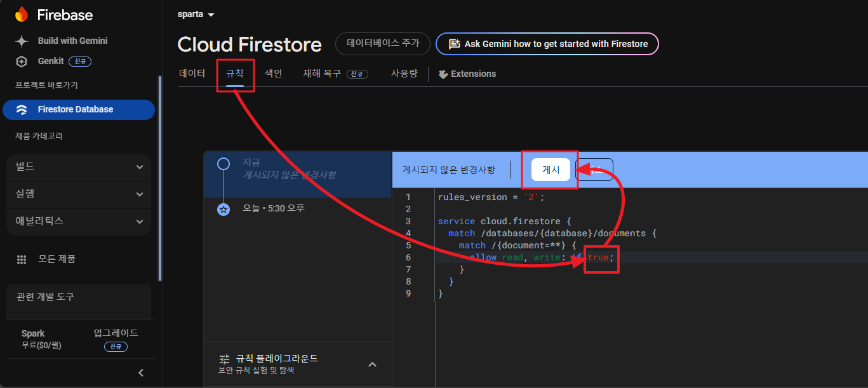The height and width of the screenshot is (388, 868).
Task: Expand the 실행 category
Action: [x=79, y=194]
